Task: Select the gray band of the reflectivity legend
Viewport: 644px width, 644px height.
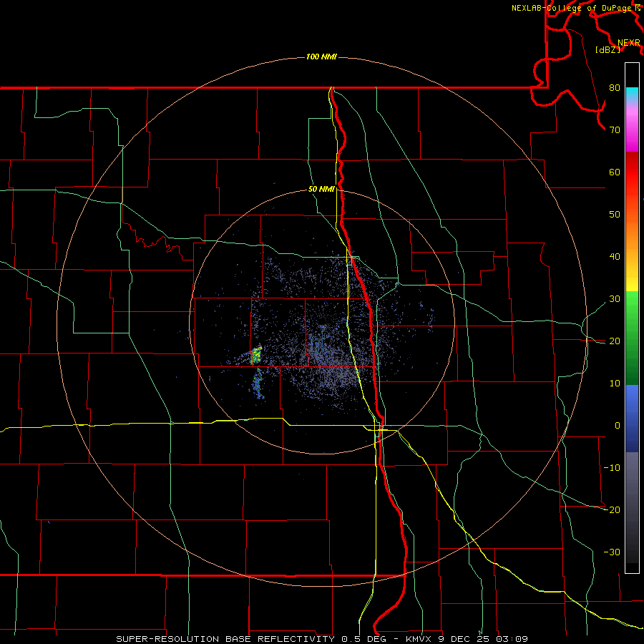Action: coord(632,507)
